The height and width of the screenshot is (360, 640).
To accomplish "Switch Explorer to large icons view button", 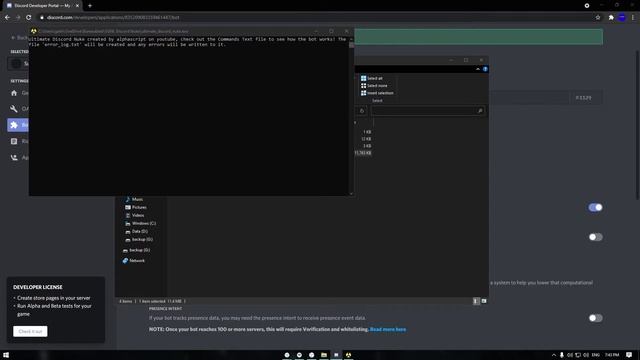I will (x=484, y=301).
